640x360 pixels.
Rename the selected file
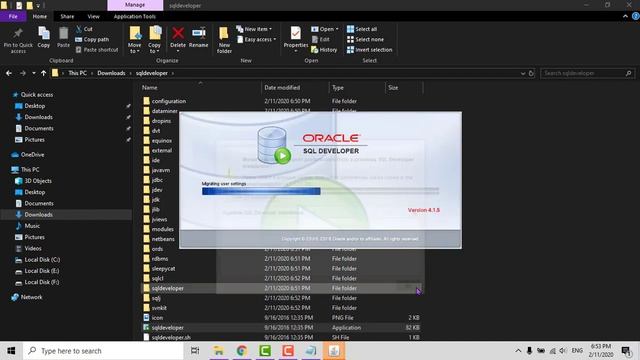tap(199, 38)
